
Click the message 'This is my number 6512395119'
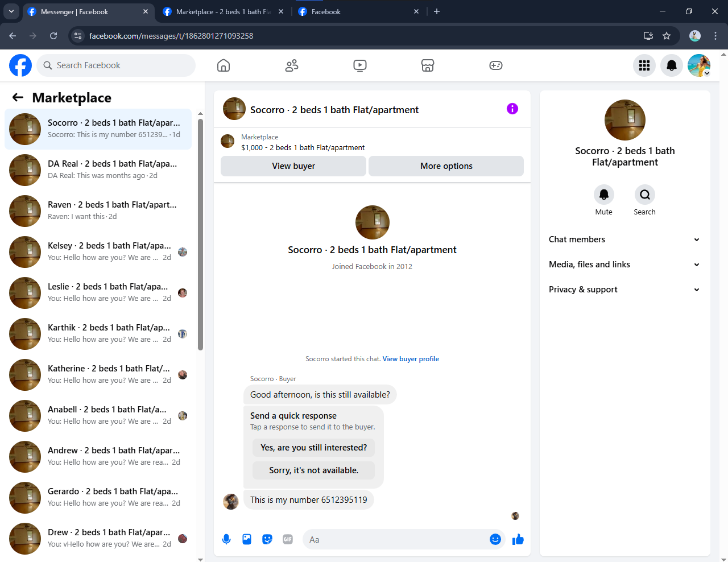[x=309, y=500]
